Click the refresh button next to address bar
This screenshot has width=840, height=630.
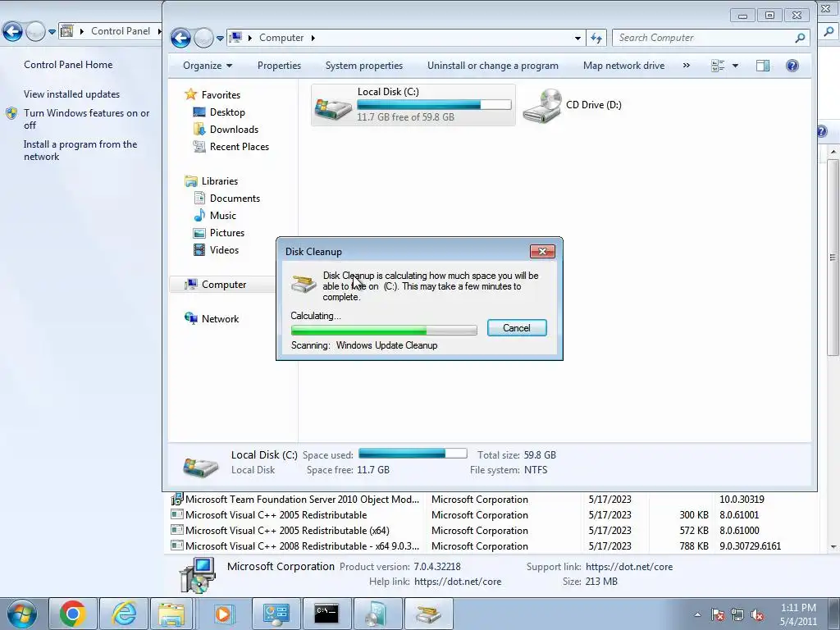click(596, 38)
